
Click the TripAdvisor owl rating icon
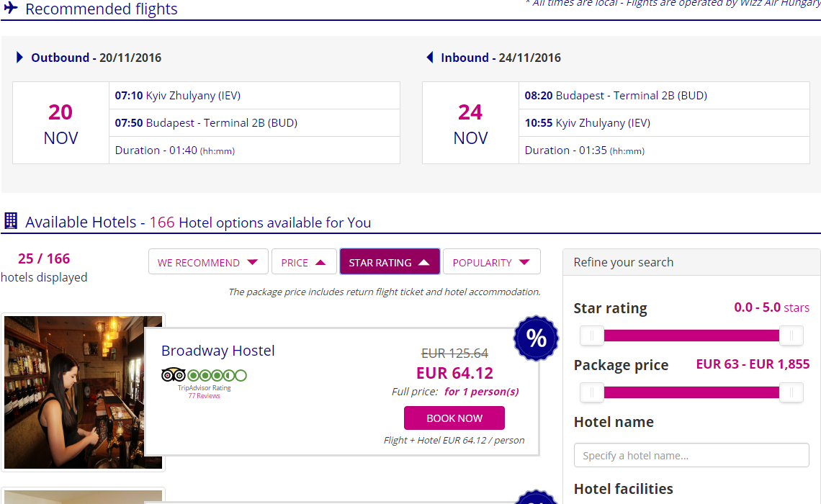click(x=174, y=375)
